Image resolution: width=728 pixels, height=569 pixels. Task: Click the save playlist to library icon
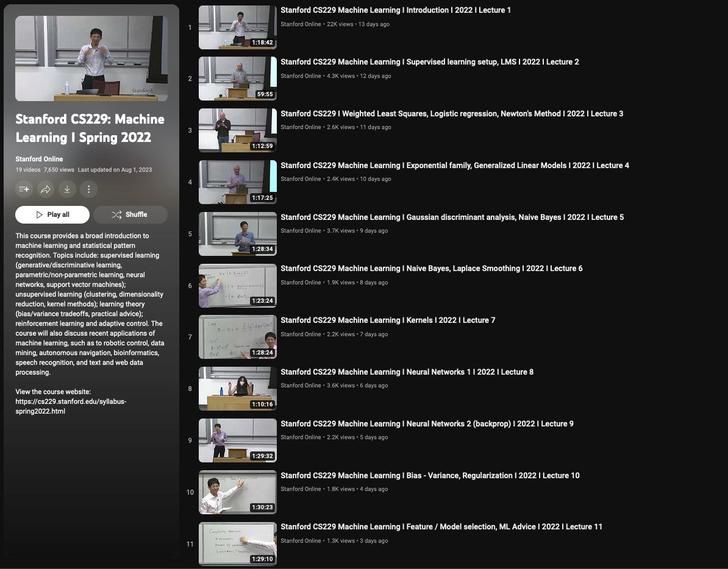click(24, 189)
